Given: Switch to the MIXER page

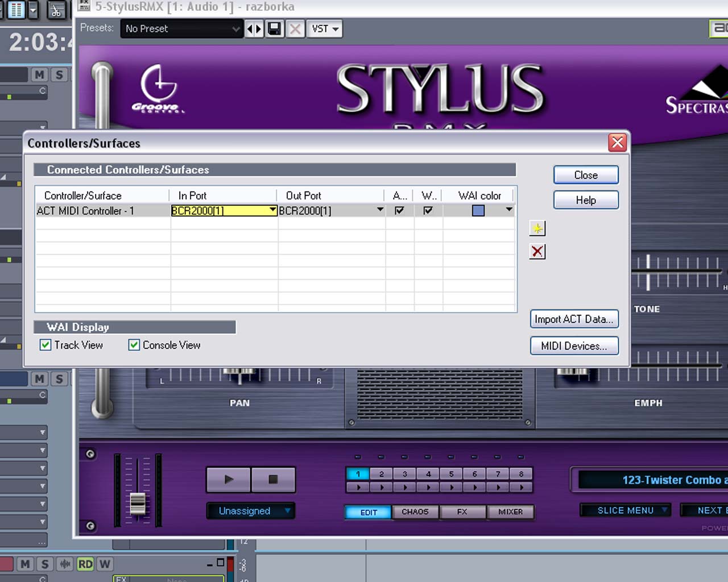Looking at the screenshot, I should (511, 512).
